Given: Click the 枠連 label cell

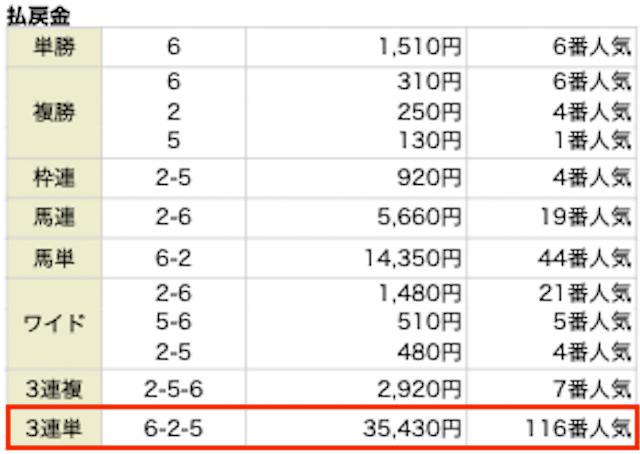Looking at the screenshot, I should coord(54,178).
